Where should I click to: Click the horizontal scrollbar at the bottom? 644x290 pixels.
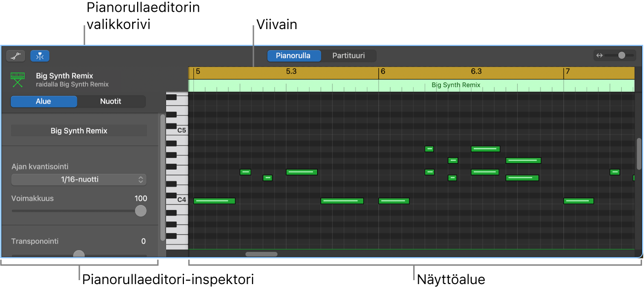pyautogui.click(x=262, y=254)
